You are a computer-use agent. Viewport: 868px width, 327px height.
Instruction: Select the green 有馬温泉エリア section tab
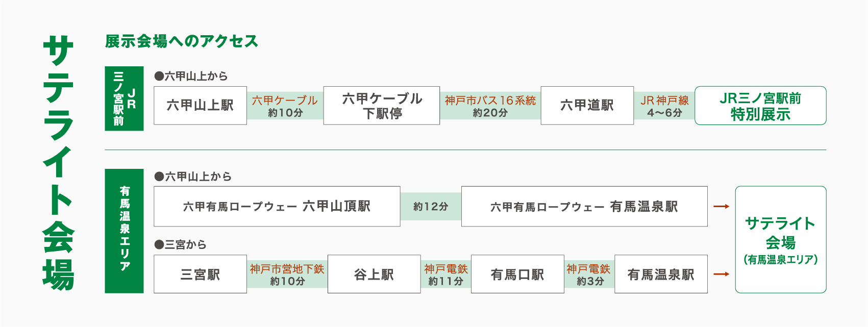[x=124, y=231]
